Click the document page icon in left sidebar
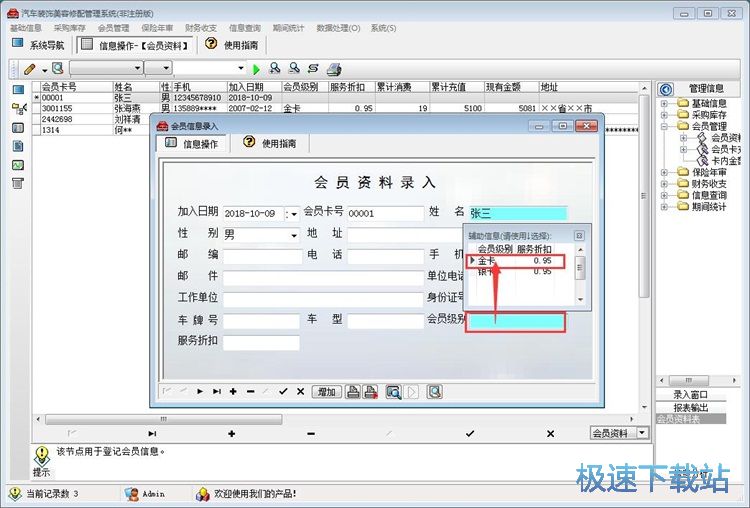The width and height of the screenshot is (750, 508). pyautogui.click(x=18, y=146)
